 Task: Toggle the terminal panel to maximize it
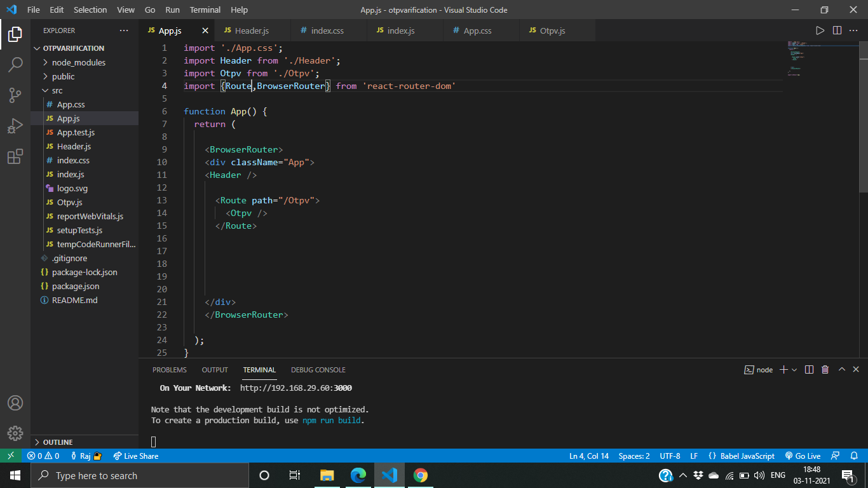841,369
